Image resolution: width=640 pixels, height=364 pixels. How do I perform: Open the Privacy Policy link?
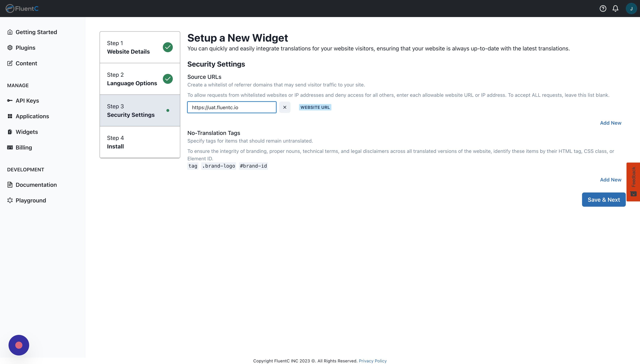click(372, 361)
